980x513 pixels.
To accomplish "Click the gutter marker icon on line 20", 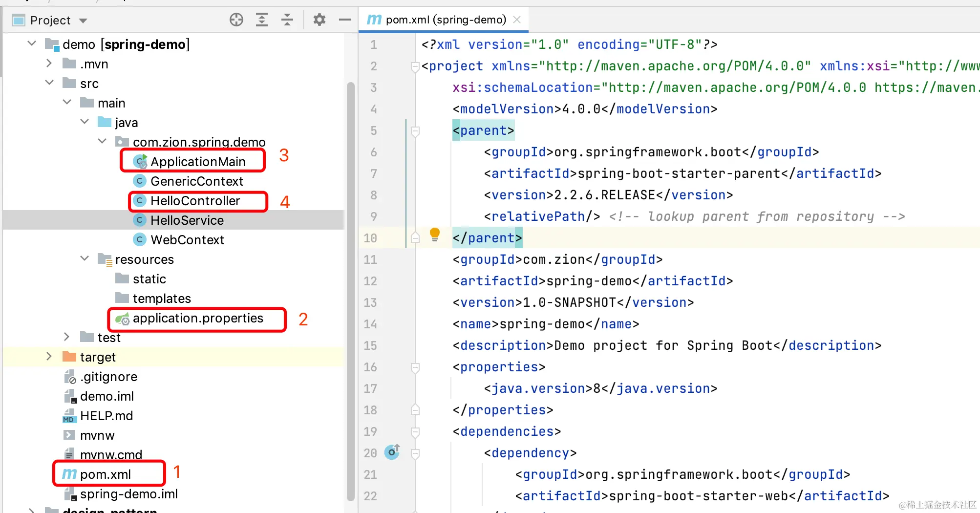I will point(392,452).
